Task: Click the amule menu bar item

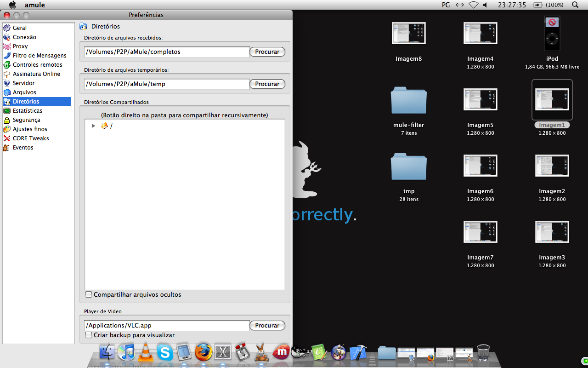Action: tap(34, 5)
